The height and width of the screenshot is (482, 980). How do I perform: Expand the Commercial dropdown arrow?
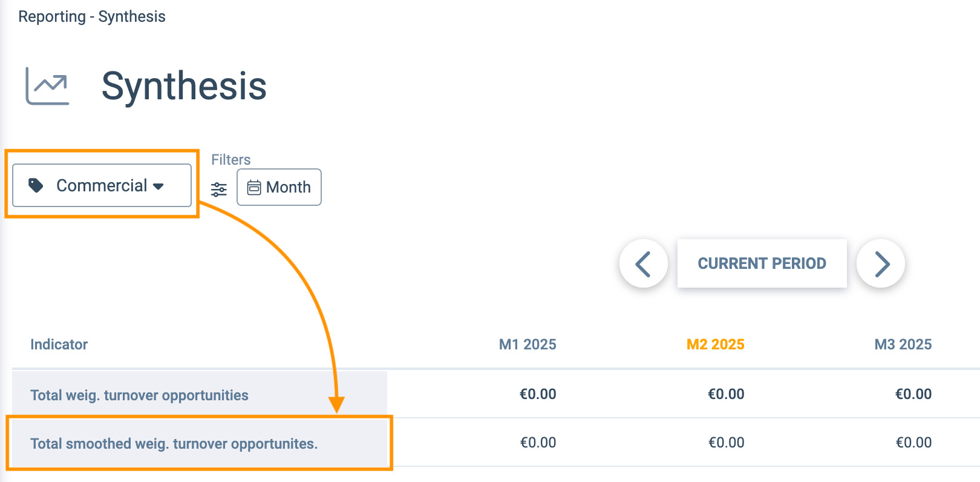[158, 187]
